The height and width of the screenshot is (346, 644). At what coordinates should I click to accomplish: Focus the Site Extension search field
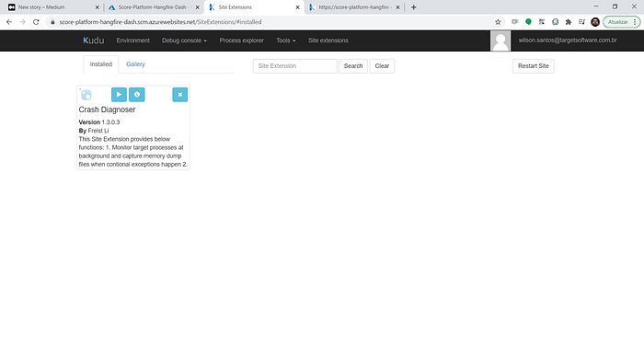tap(295, 66)
